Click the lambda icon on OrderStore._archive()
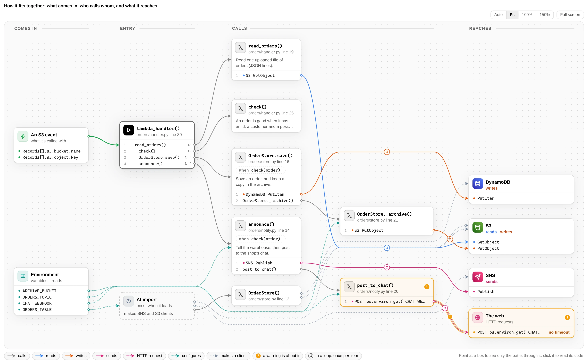This screenshot has width=588, height=364. click(349, 216)
